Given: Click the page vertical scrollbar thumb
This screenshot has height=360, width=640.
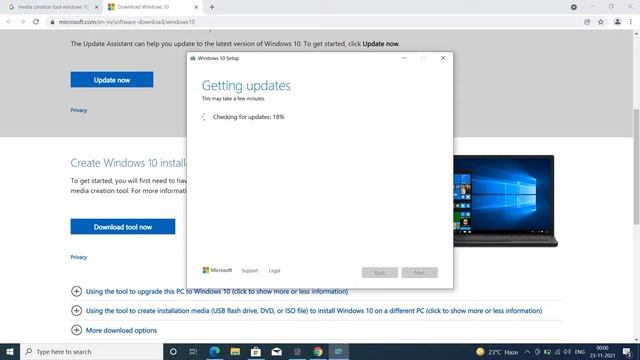Looking at the screenshot, I should (x=636, y=167).
